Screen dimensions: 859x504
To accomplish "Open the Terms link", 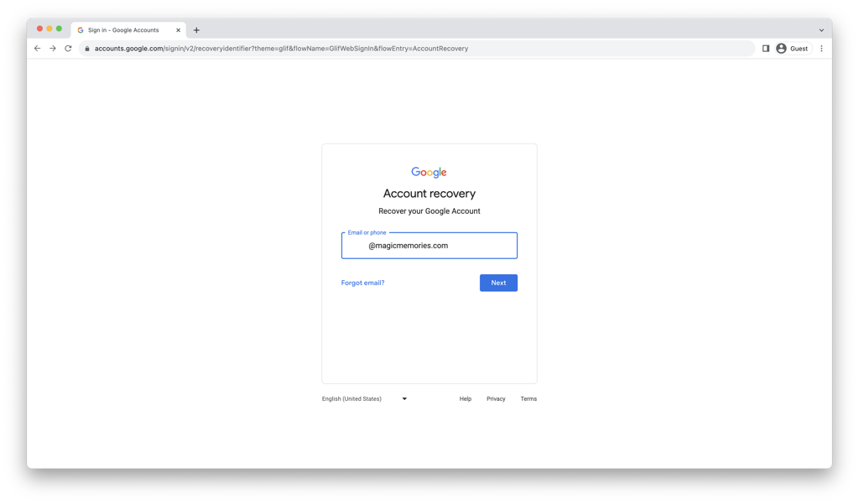I will click(528, 399).
